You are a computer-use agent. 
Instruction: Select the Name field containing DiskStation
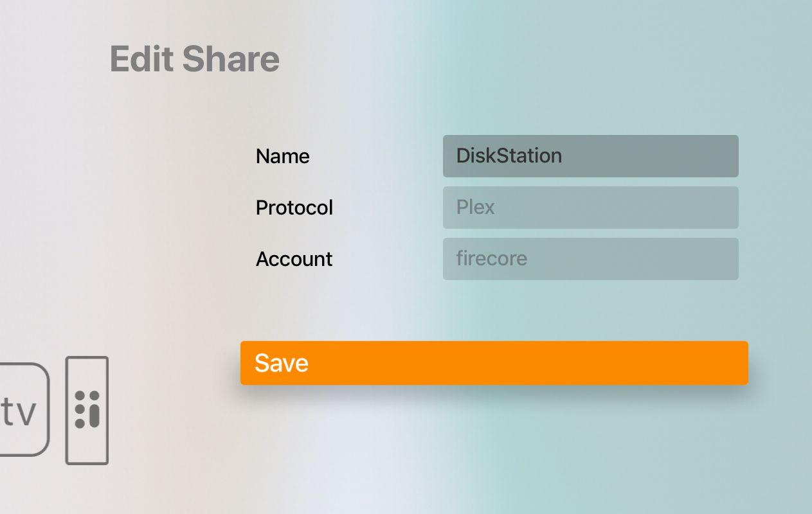point(590,156)
